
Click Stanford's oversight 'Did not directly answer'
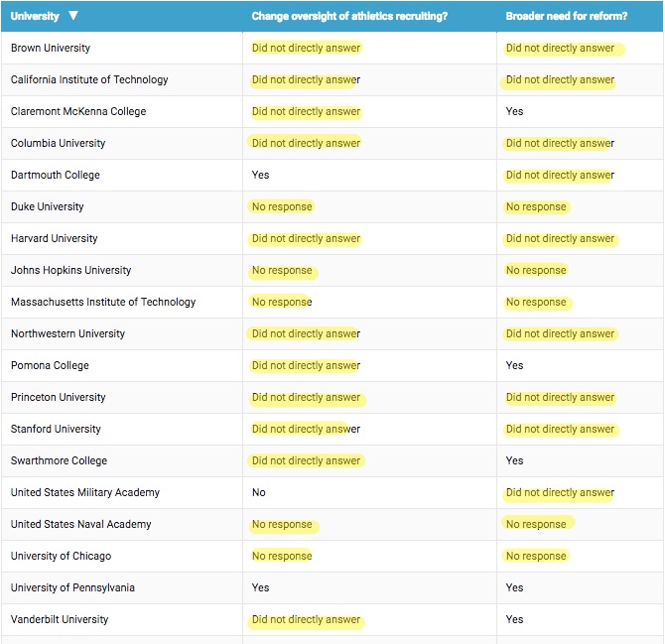click(306, 429)
